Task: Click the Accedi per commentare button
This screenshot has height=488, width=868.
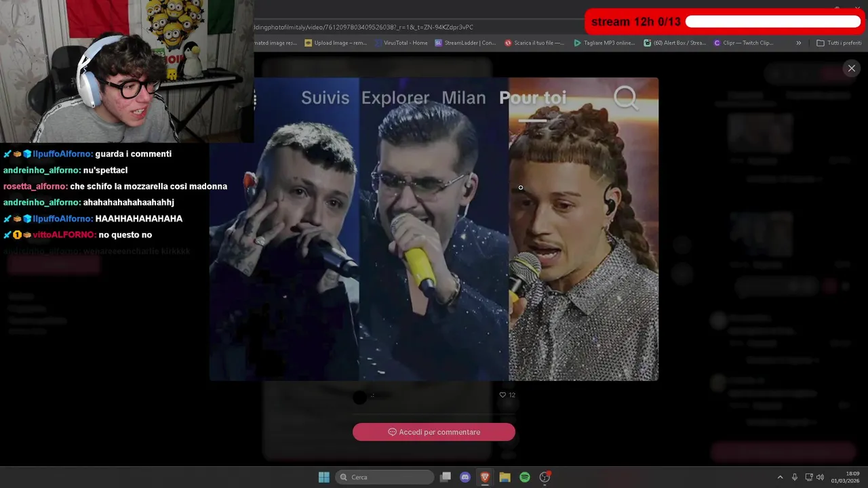Action: (434, 432)
